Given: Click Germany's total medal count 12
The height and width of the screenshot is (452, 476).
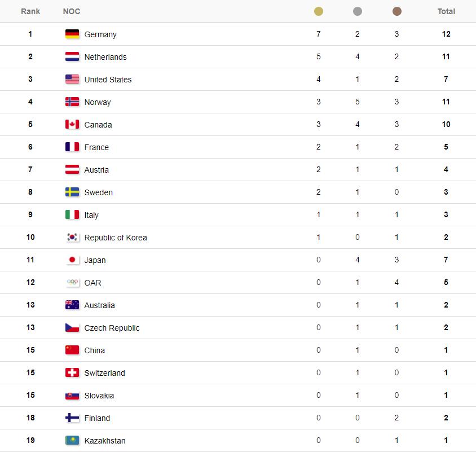Looking at the screenshot, I should tap(446, 34).
